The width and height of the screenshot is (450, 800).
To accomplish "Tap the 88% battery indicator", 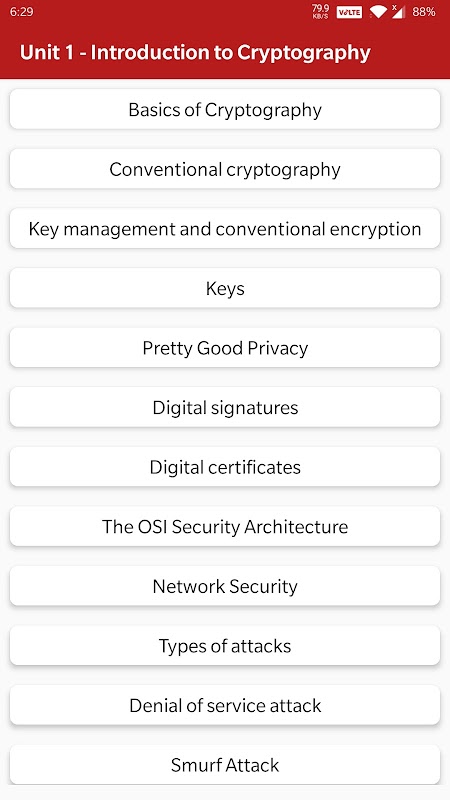I will click(x=424, y=12).
